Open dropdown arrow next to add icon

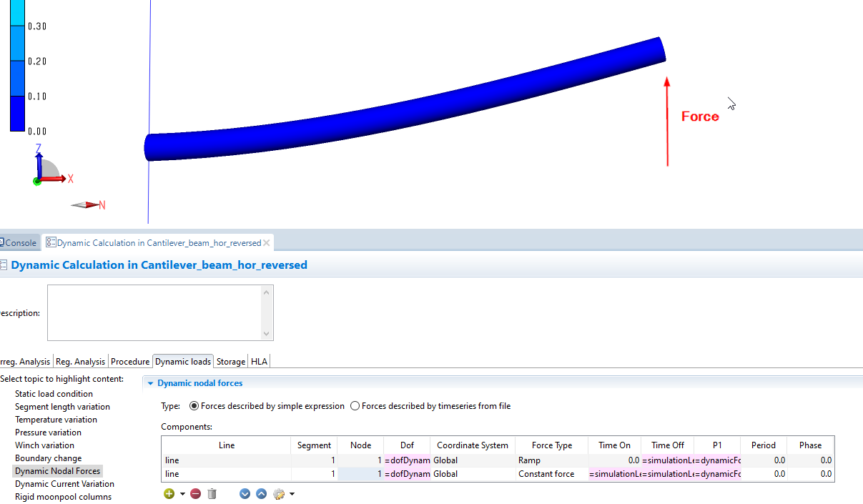[x=182, y=494]
